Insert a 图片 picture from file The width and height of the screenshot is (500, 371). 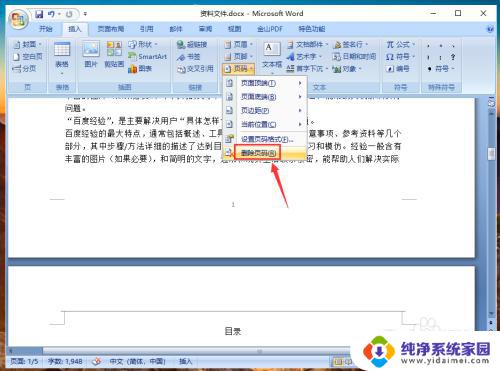tap(91, 54)
